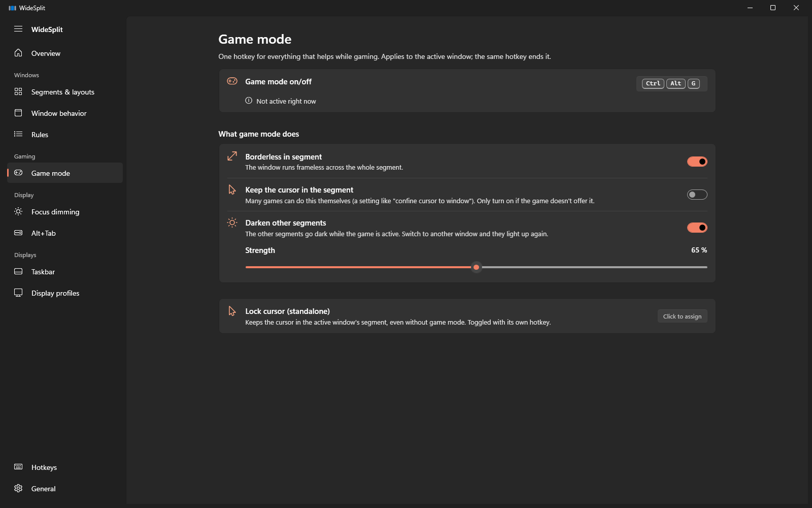Image resolution: width=812 pixels, height=508 pixels.
Task: Open the Overview page
Action: 65,53
